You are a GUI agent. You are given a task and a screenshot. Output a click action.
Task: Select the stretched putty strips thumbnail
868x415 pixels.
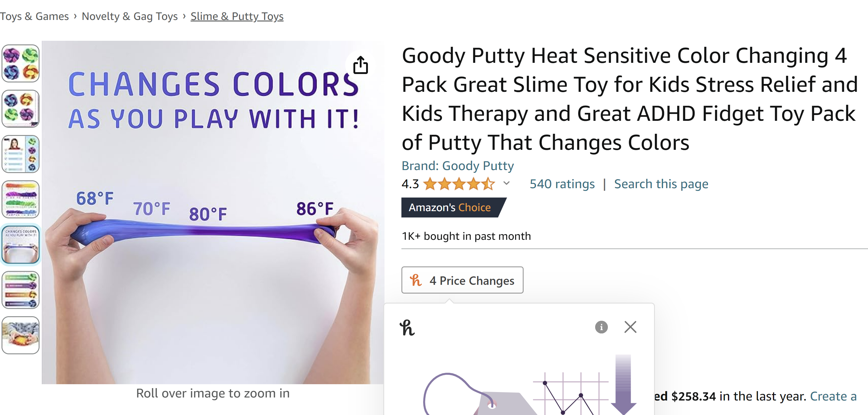tap(21, 199)
